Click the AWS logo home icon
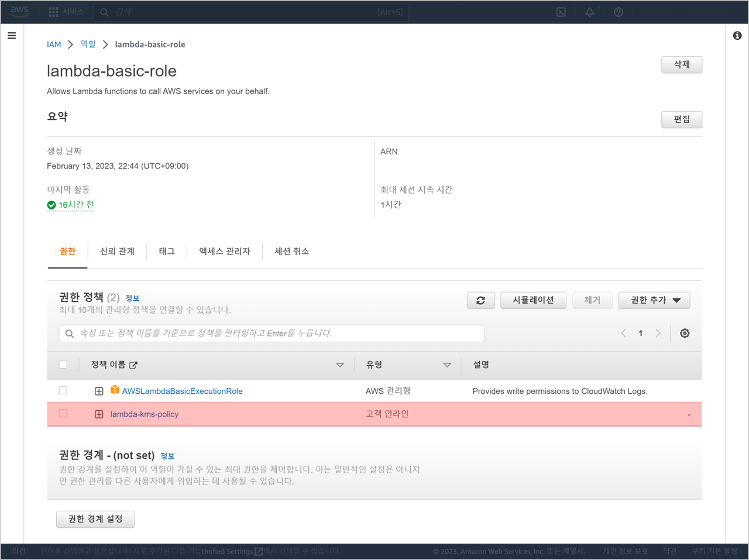The height and width of the screenshot is (560, 749). (x=19, y=12)
